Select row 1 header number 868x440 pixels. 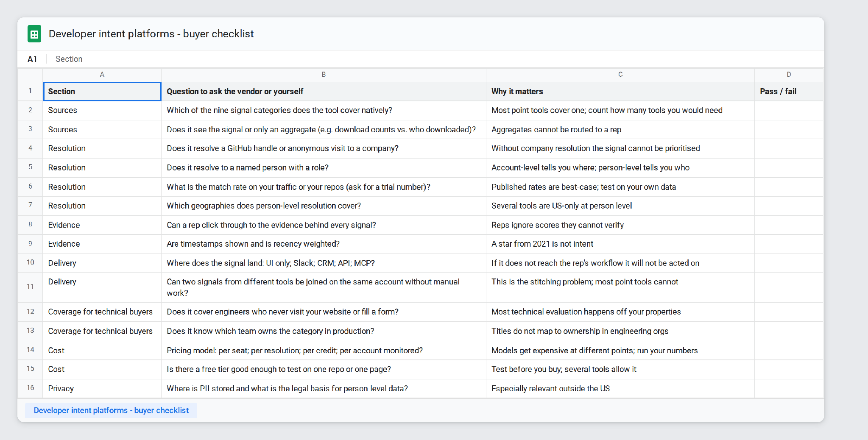pyautogui.click(x=30, y=91)
